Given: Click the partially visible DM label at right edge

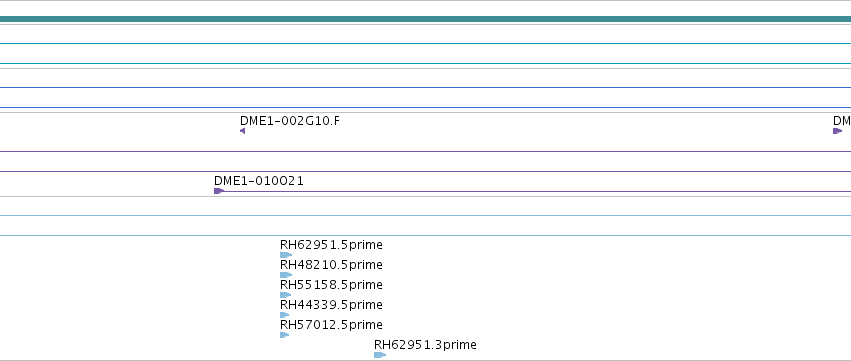Looking at the screenshot, I should [842, 121].
